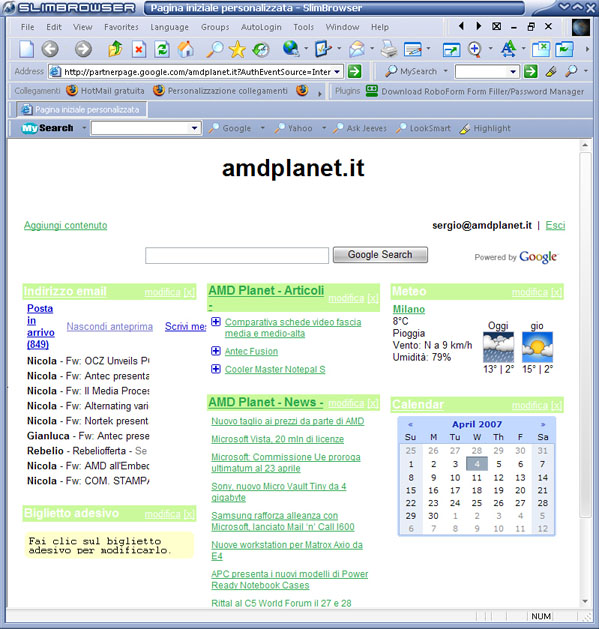The width and height of the screenshot is (599, 629).
Task: Open the Language menu
Action: click(169, 27)
